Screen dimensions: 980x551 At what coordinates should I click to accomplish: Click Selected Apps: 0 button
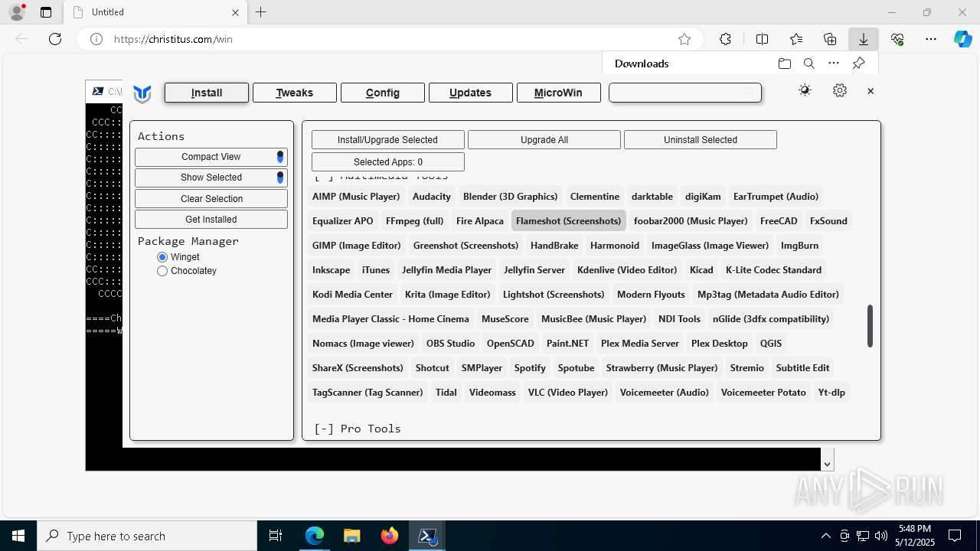[x=388, y=162]
